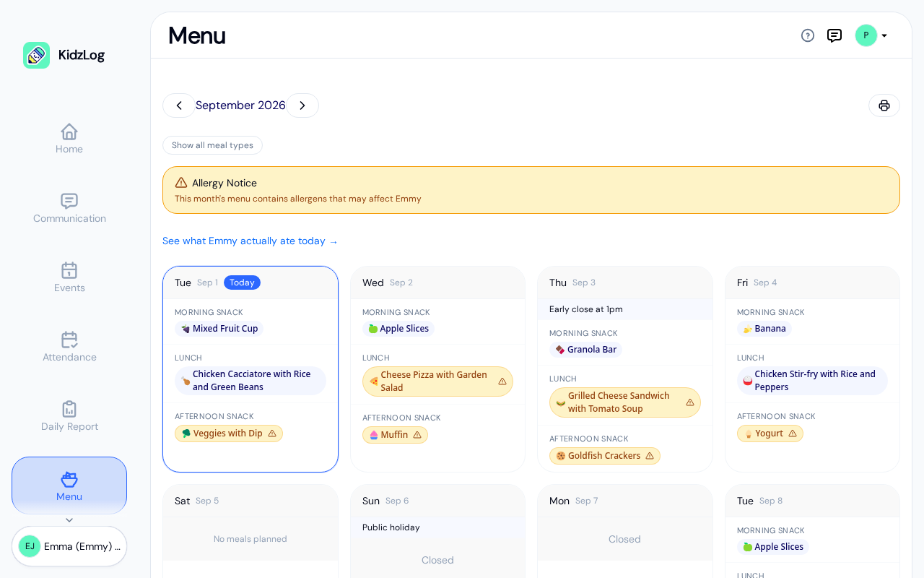Open Chicken Stir-fry with Rice and Peppers

point(812,381)
